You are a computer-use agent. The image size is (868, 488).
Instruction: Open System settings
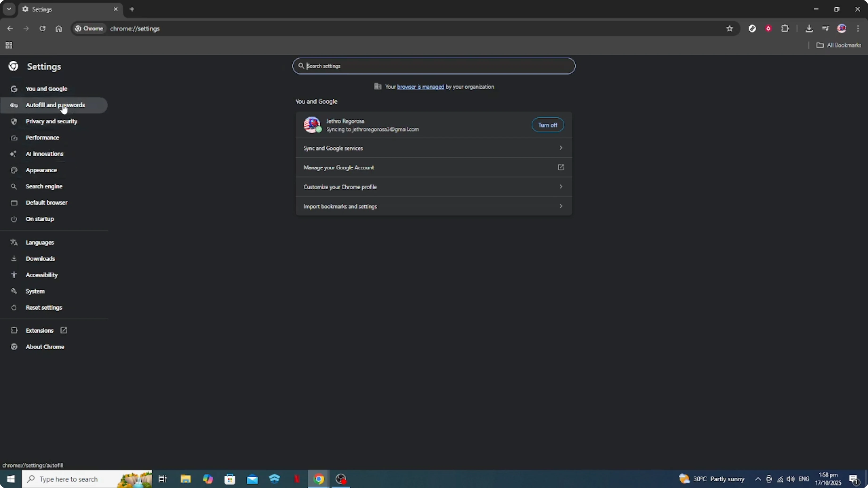[x=54, y=291]
